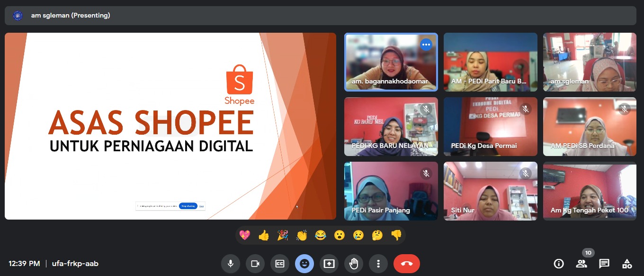Open chat with everyone
The image size is (644, 276).
[x=604, y=264]
